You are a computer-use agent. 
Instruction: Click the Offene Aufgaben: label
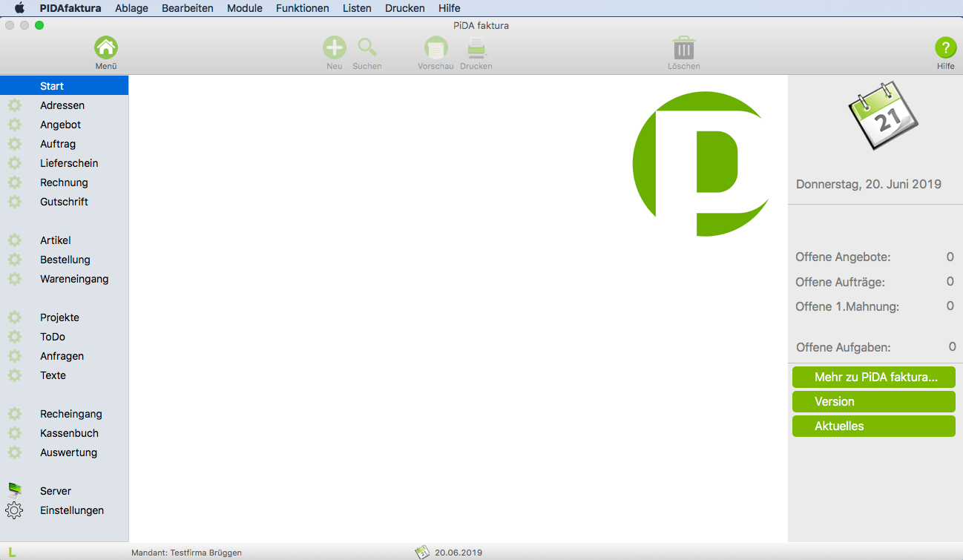click(844, 347)
